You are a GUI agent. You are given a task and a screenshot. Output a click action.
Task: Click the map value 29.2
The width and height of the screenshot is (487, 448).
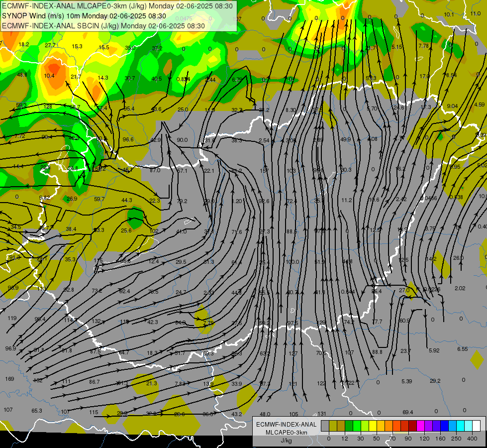point(435,380)
